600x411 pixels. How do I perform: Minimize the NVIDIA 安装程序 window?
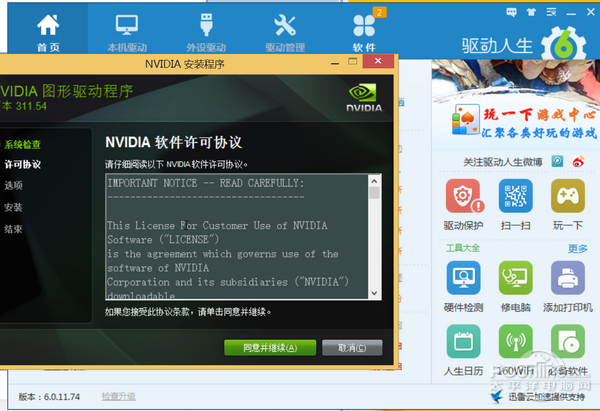click(x=335, y=62)
